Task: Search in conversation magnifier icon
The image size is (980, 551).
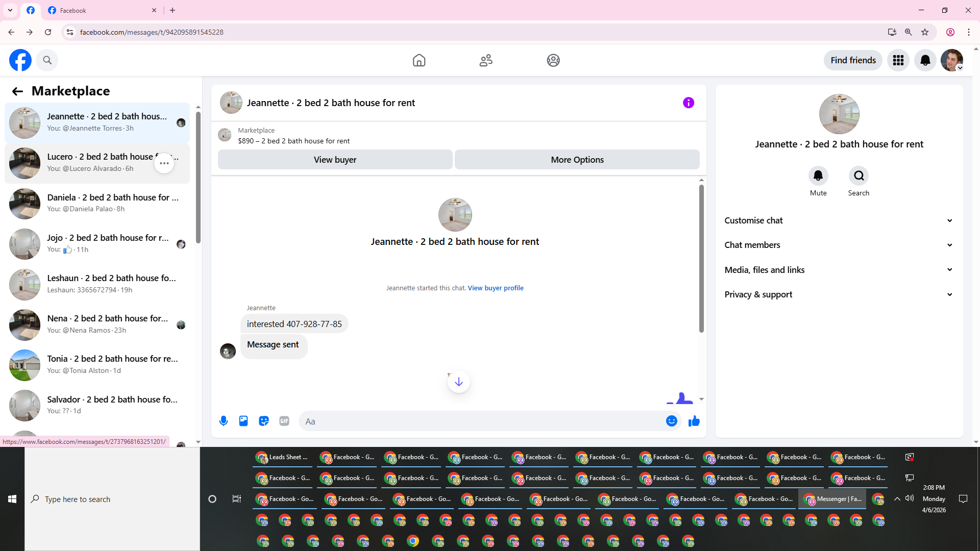Action: (859, 176)
